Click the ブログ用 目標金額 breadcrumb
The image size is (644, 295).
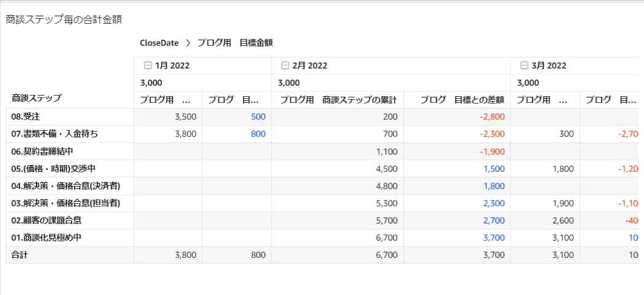[235, 43]
